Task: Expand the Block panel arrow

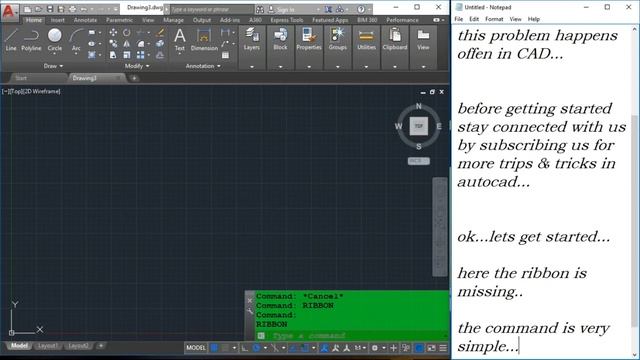Action: pyautogui.click(x=280, y=67)
